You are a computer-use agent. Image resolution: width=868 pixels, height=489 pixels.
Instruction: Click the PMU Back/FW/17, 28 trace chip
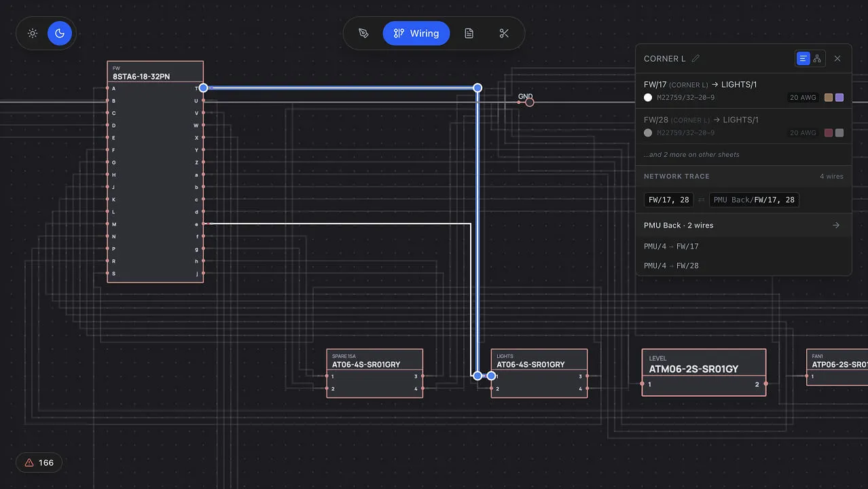tap(754, 200)
